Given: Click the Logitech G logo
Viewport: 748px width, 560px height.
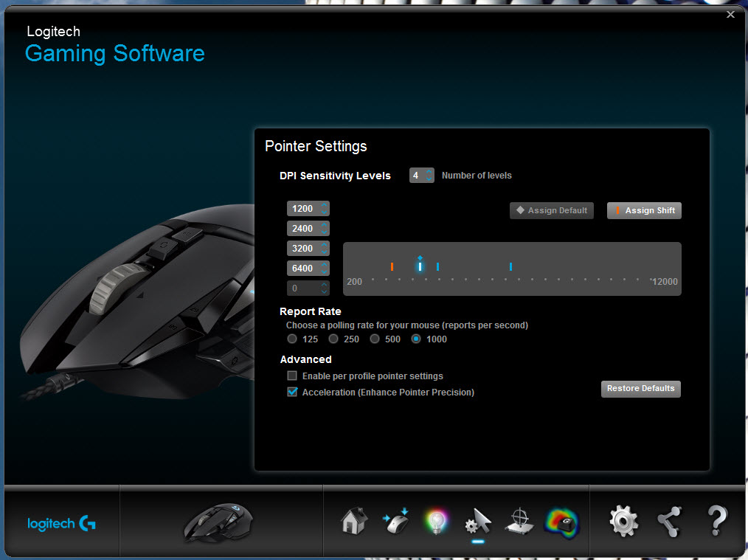Looking at the screenshot, I should (61, 523).
